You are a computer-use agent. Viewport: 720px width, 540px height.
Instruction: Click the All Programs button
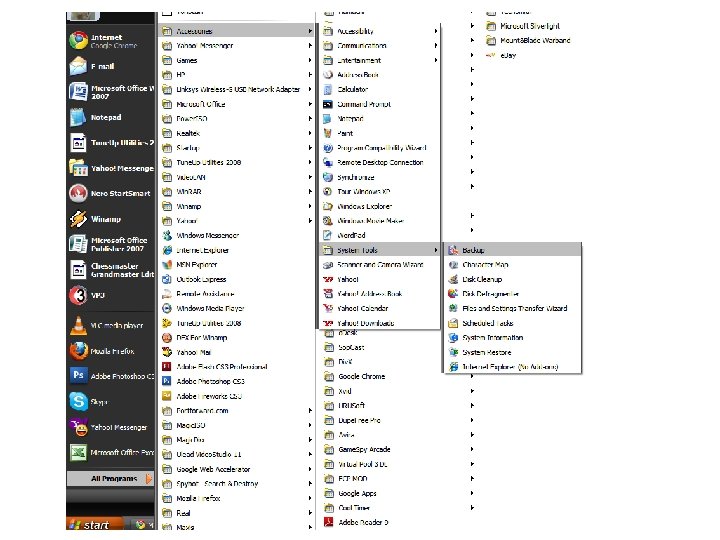110,478
